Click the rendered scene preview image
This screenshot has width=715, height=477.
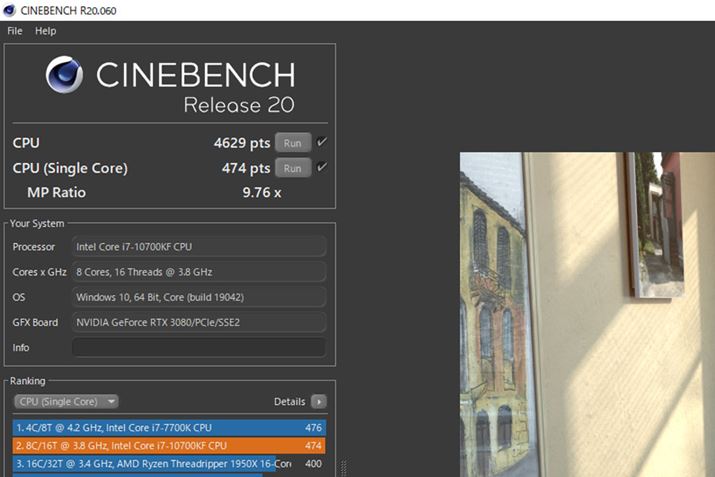point(587,314)
